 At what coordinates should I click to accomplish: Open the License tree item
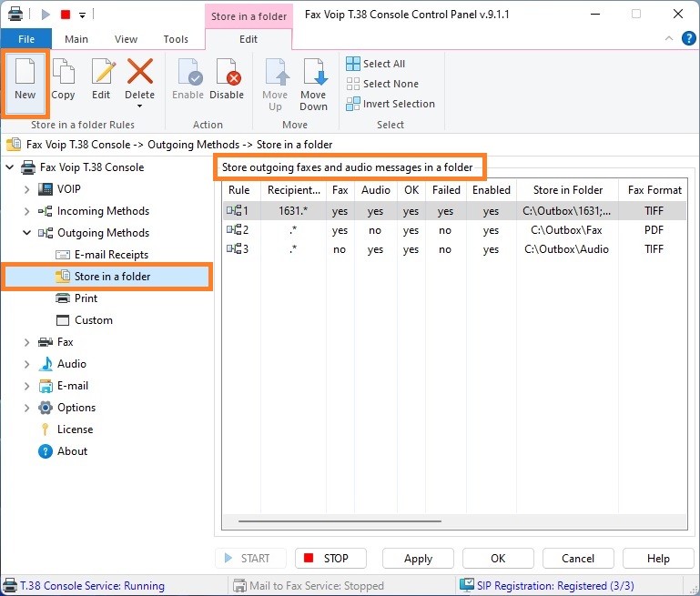click(66, 429)
